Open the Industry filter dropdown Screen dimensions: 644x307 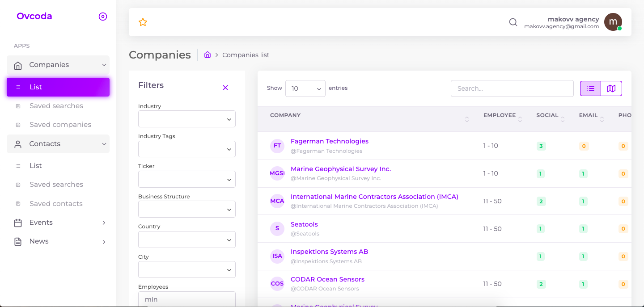tap(187, 119)
